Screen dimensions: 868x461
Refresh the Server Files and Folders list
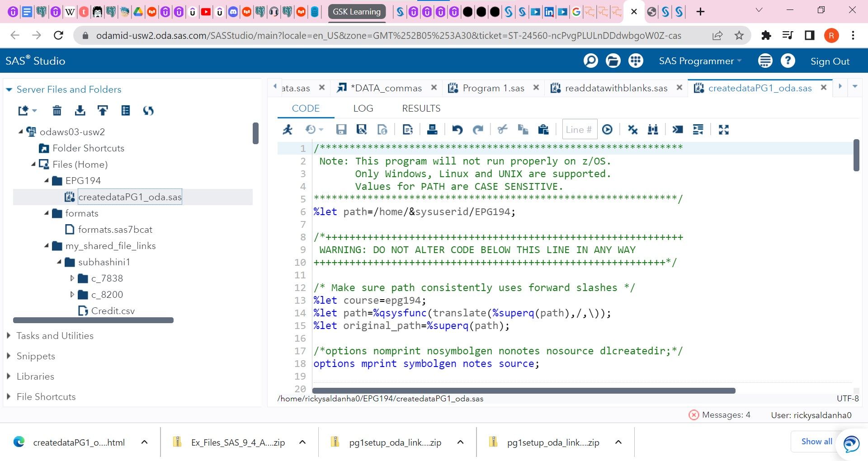(x=148, y=110)
